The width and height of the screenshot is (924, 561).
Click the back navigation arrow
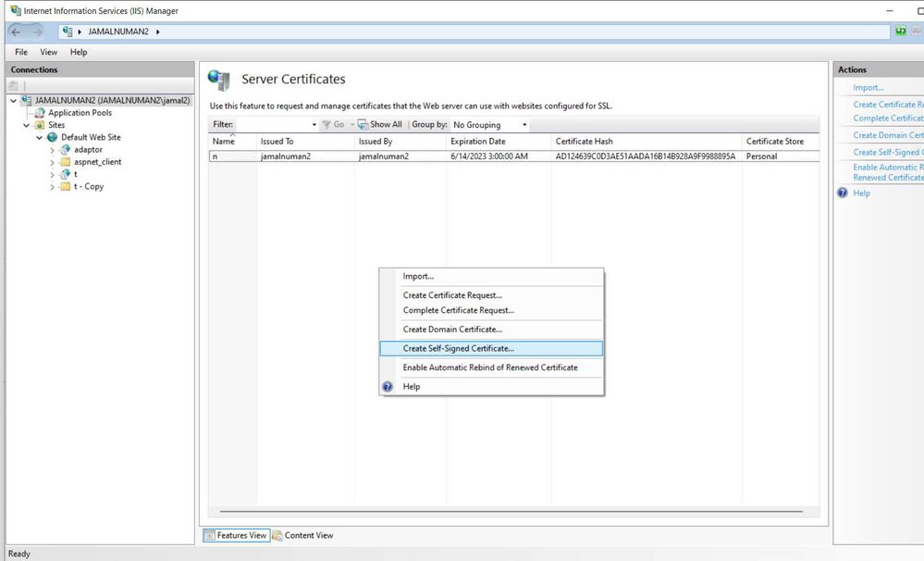(17, 31)
